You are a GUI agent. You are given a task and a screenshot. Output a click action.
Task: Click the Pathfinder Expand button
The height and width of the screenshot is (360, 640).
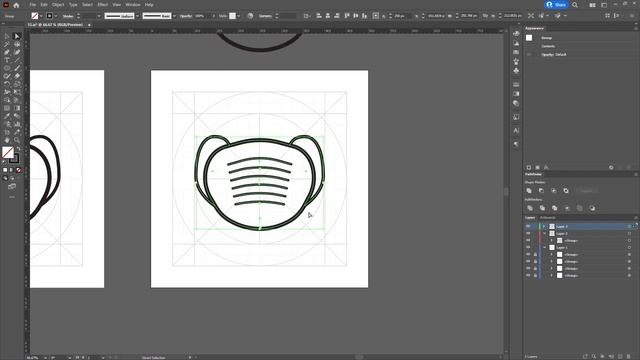pos(586,191)
